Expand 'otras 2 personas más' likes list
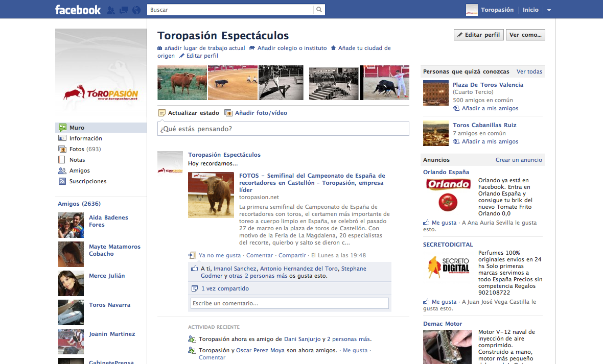Image resolution: width=603 pixels, height=364 pixels. [x=258, y=276]
